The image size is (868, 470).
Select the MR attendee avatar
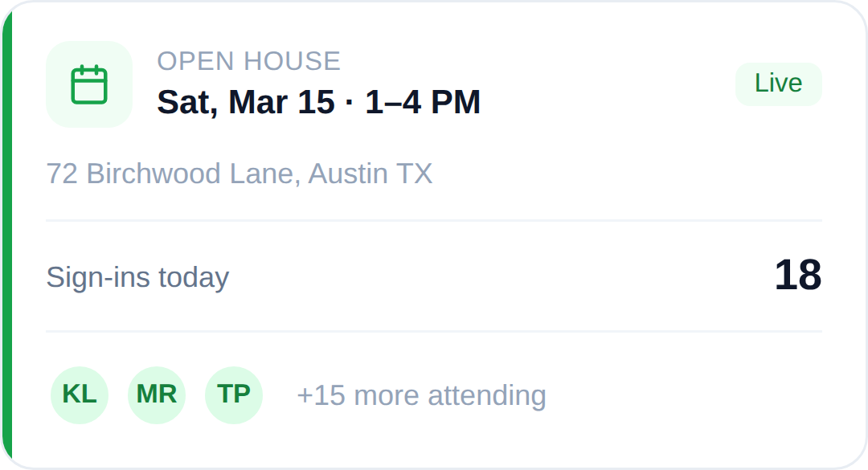[x=157, y=394]
